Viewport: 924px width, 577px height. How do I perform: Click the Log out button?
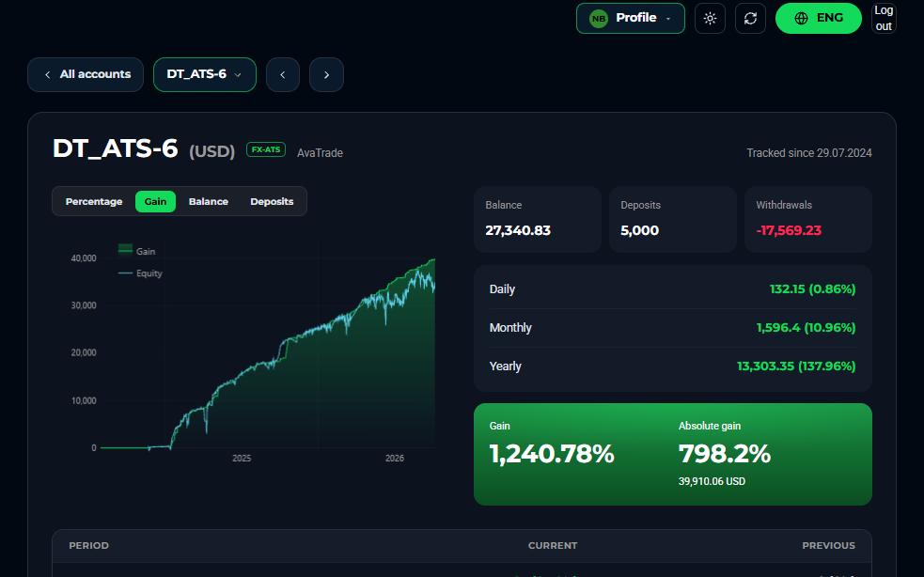pos(884,18)
